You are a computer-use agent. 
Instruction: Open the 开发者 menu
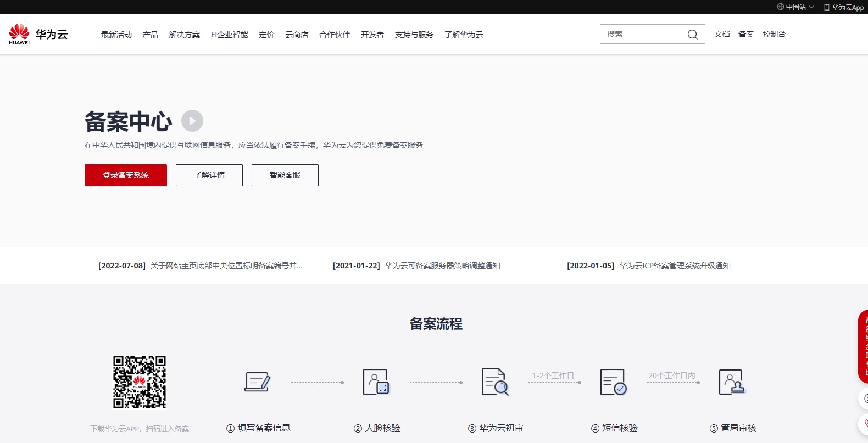372,35
